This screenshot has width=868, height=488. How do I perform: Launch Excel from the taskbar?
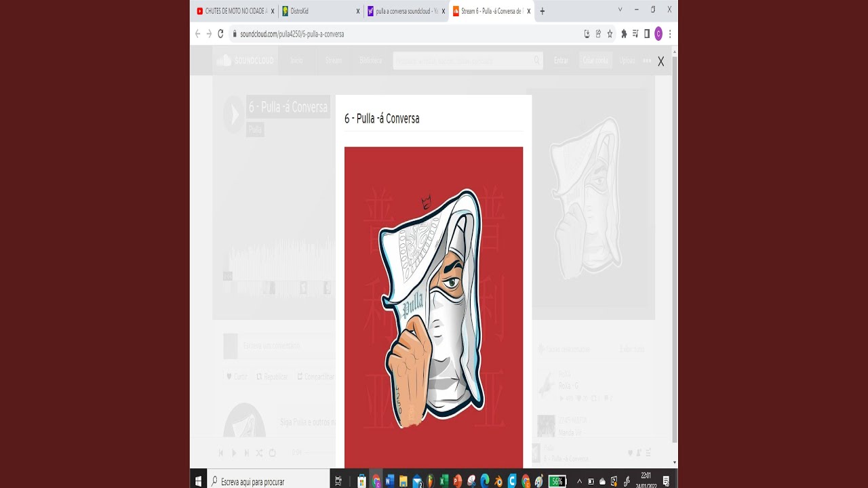pos(443,481)
